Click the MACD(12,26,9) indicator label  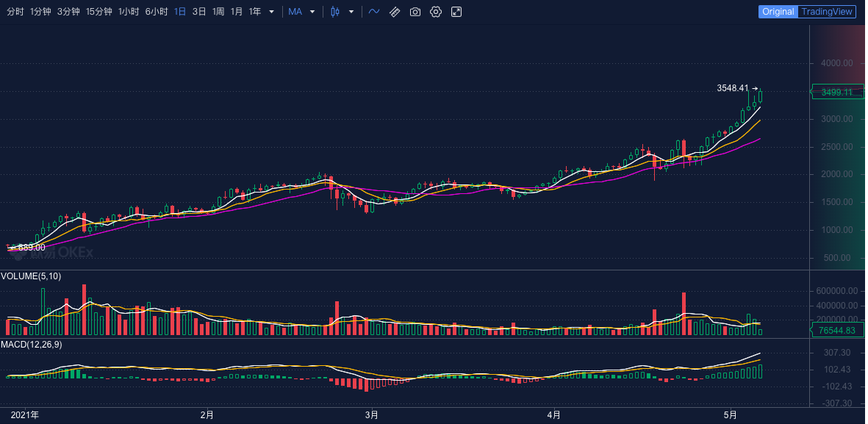pyautogui.click(x=31, y=344)
